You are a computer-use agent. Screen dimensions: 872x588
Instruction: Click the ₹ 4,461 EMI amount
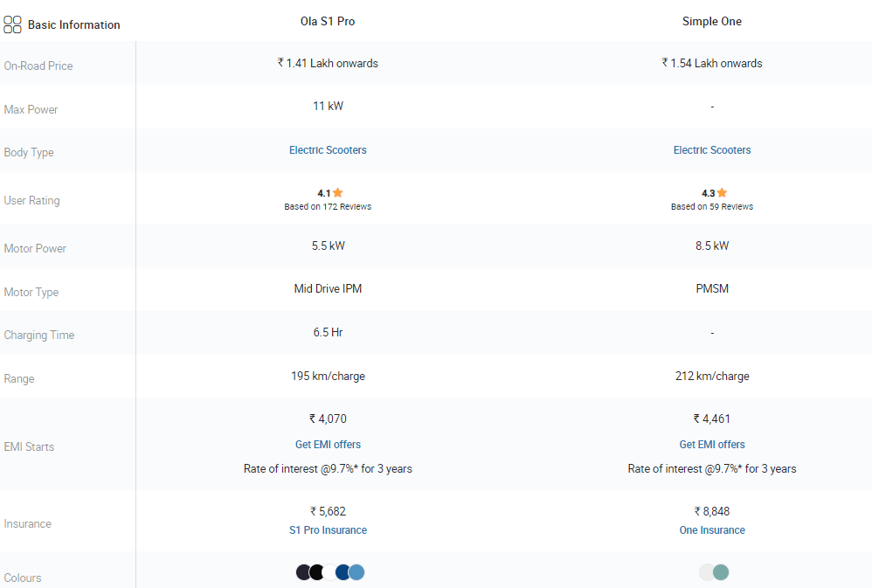(712, 419)
